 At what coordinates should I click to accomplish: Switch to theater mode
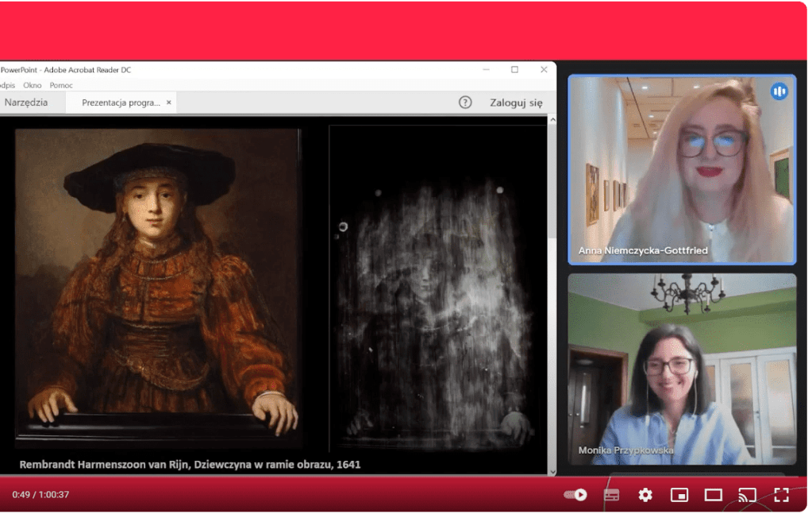click(714, 495)
